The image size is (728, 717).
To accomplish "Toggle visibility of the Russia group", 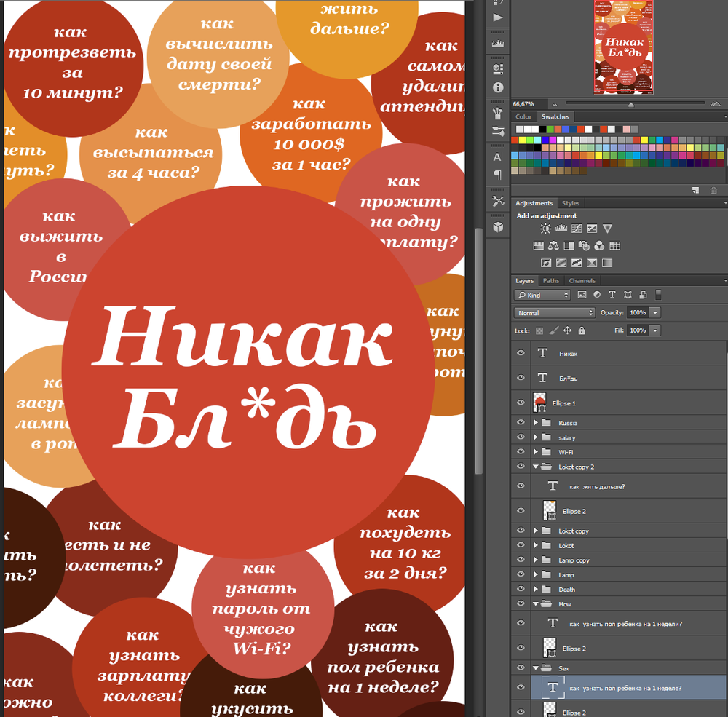I will point(521,423).
